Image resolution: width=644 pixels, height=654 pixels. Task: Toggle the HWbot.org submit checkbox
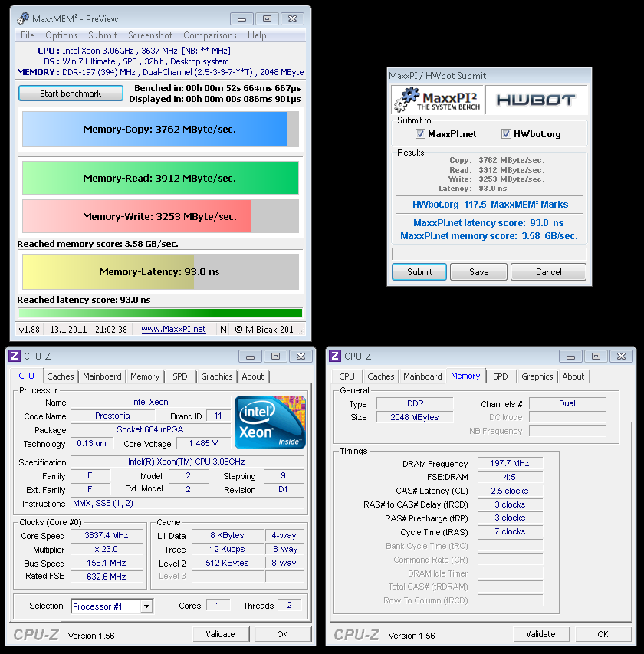pyautogui.click(x=506, y=134)
